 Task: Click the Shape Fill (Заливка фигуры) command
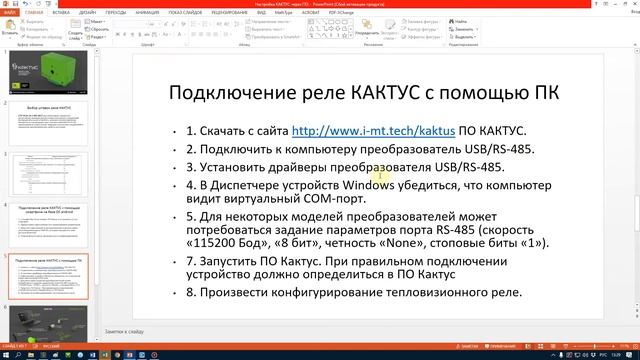(x=420, y=22)
